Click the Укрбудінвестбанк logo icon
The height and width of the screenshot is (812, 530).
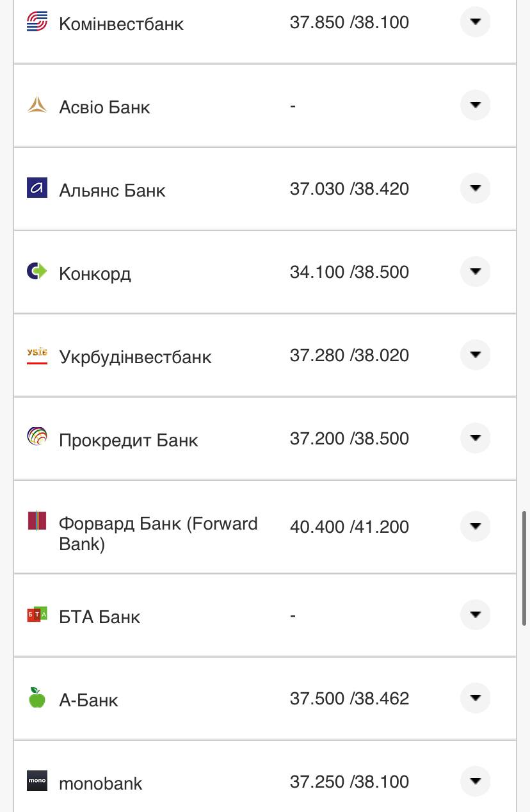(x=37, y=355)
